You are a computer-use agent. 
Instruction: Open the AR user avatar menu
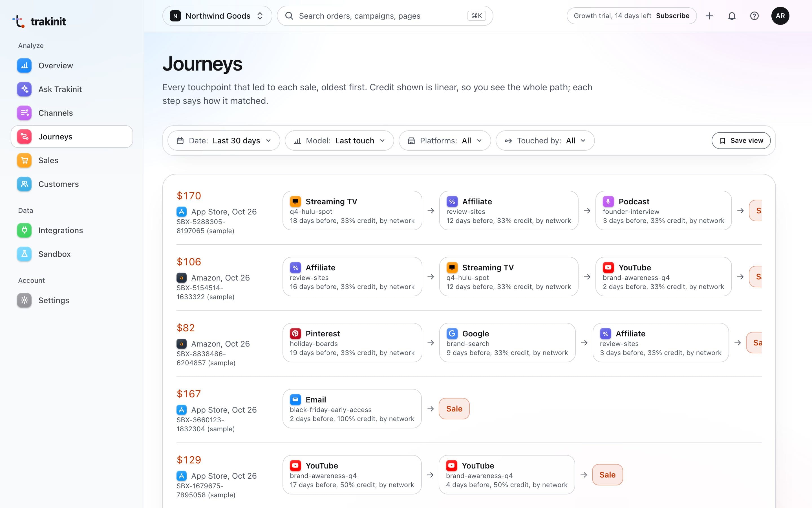tap(780, 16)
